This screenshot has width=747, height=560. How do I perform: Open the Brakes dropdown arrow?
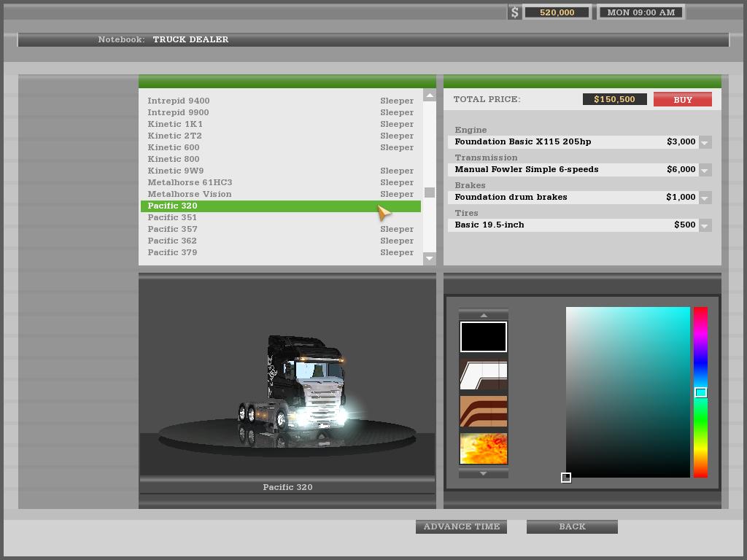click(x=705, y=198)
